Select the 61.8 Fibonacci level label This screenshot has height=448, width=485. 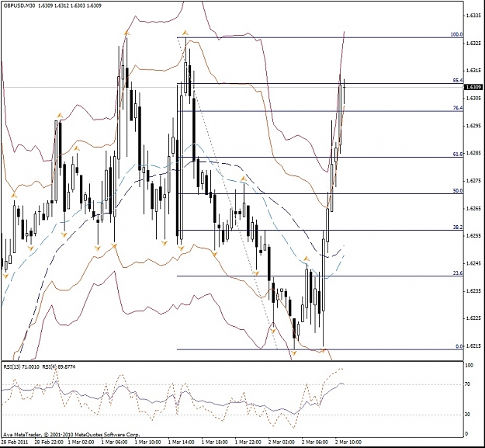[x=458, y=154]
